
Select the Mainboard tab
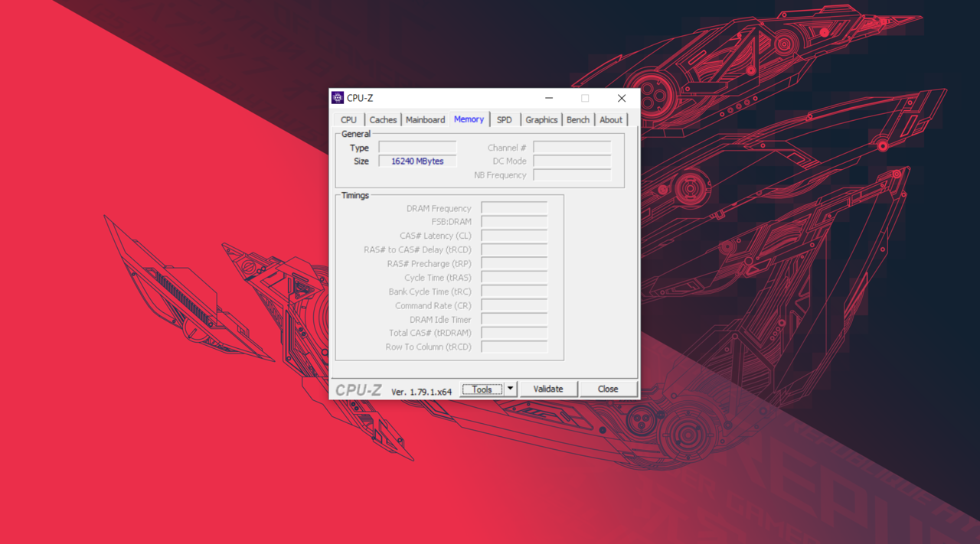pyautogui.click(x=425, y=120)
